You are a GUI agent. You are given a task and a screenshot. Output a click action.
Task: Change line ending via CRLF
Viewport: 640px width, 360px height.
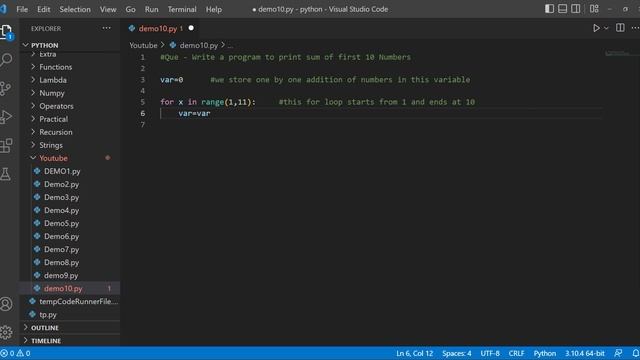pos(516,353)
